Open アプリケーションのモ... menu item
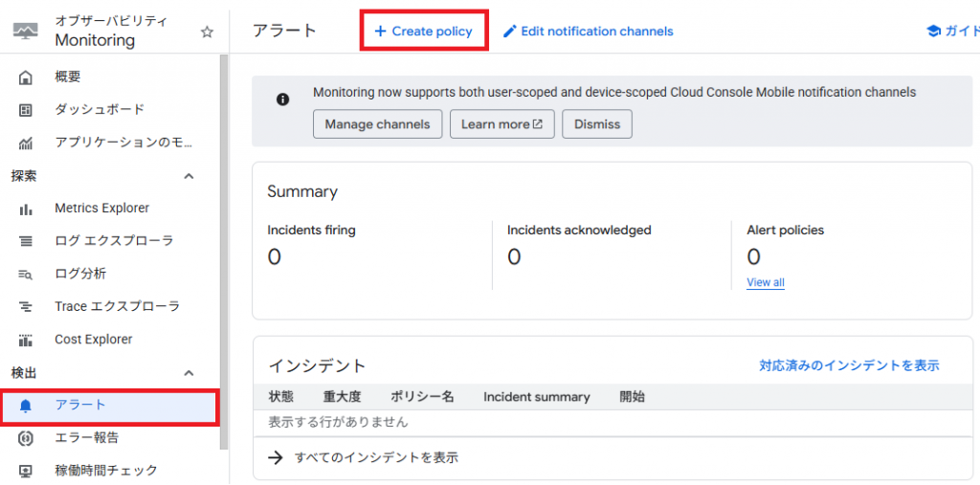 pos(123,143)
